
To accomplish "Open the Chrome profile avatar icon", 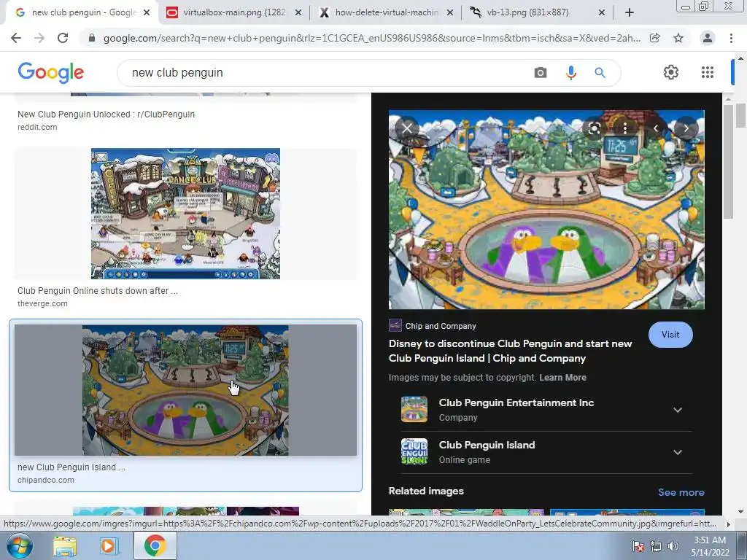I will click(708, 38).
